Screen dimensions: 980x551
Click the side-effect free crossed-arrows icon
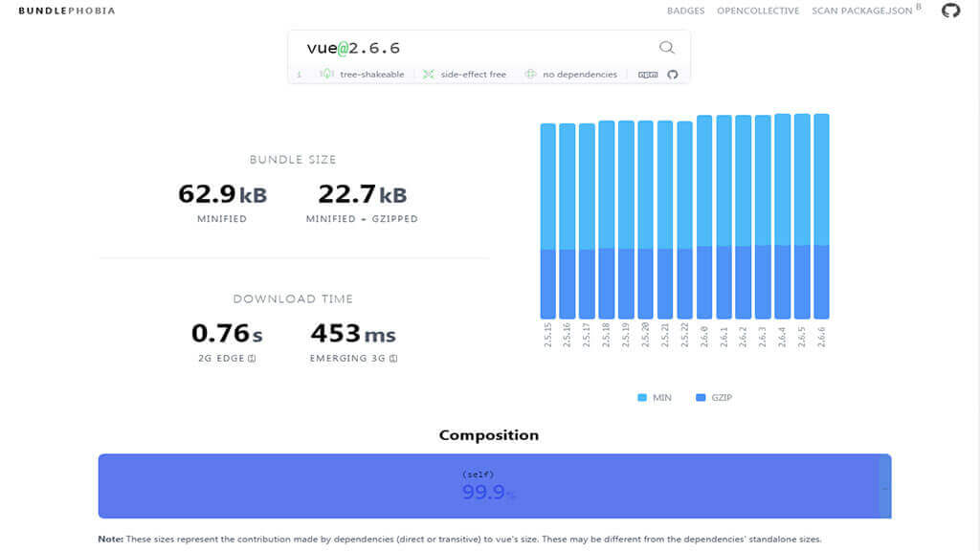tap(428, 75)
